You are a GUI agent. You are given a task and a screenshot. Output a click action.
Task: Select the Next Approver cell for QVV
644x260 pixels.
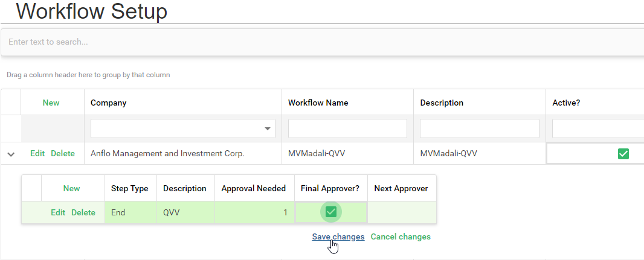[401, 212]
